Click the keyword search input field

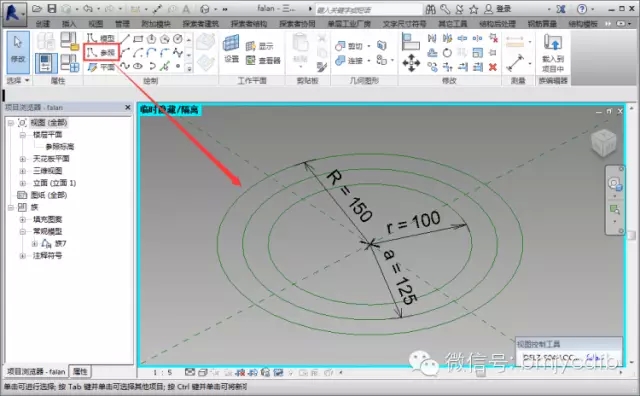369,9
